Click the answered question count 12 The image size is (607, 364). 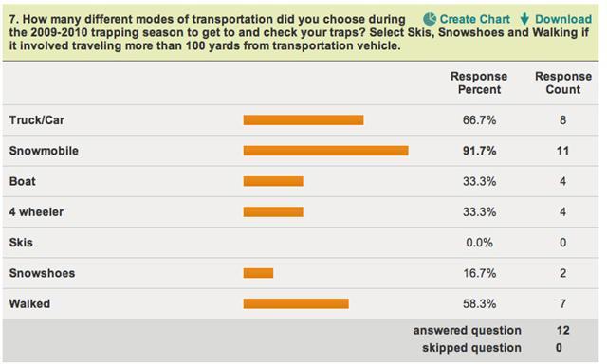pyautogui.click(x=562, y=330)
